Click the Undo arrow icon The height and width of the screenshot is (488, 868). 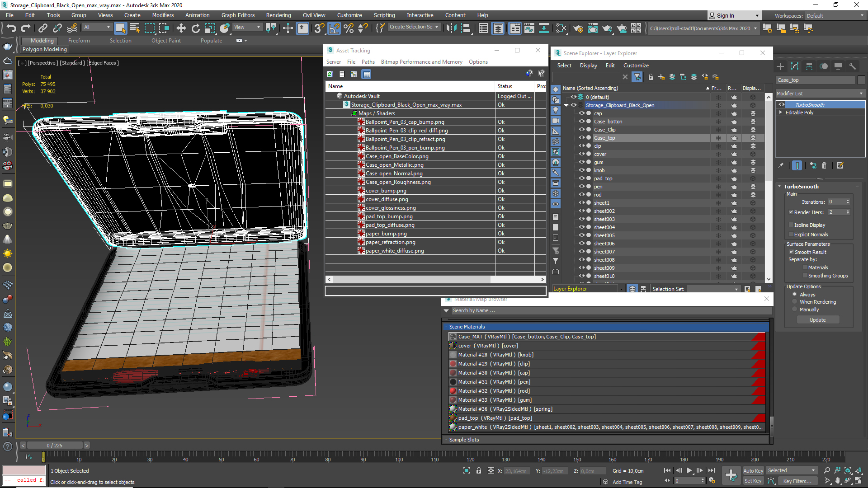11,28
